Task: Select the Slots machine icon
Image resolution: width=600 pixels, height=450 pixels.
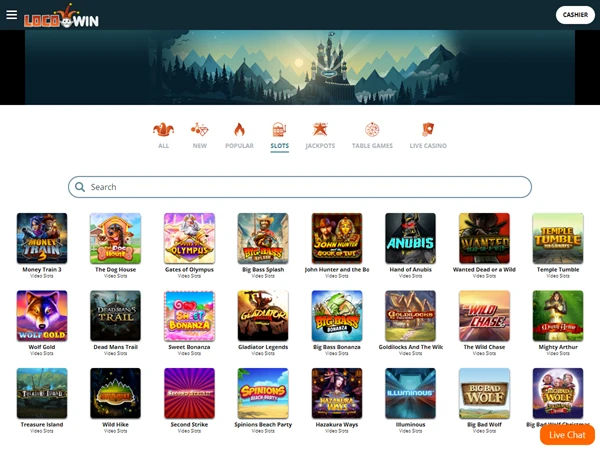Action: click(x=280, y=130)
